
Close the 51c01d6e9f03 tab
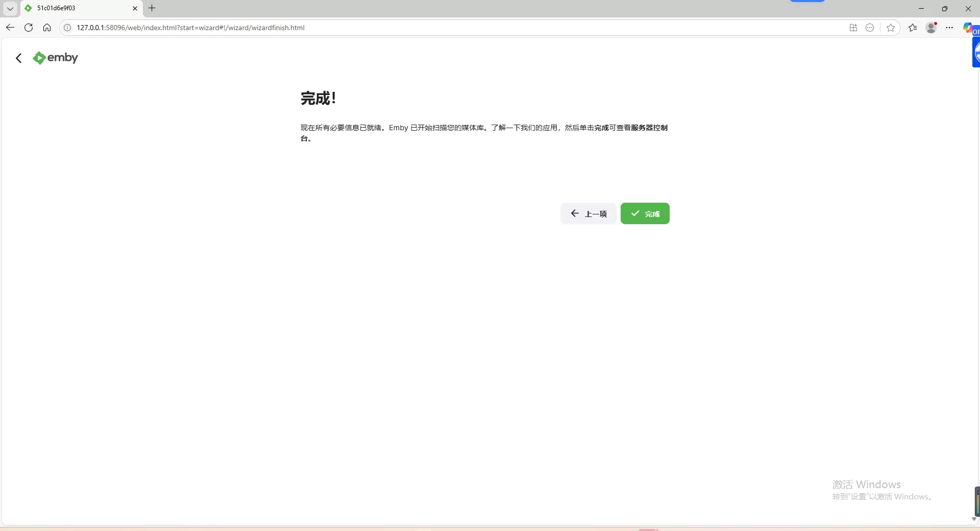[135, 8]
